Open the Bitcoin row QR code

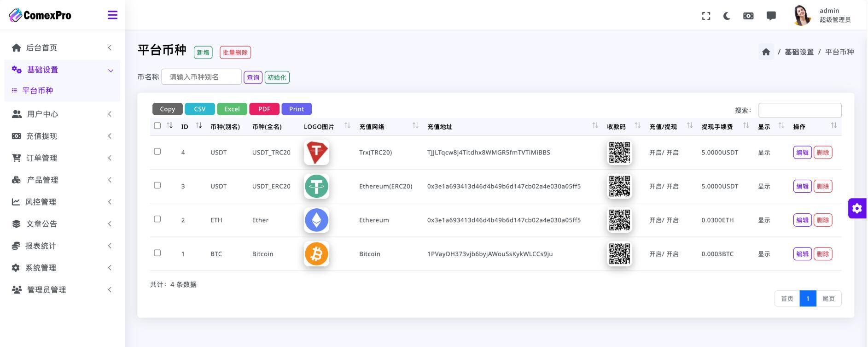(619, 254)
